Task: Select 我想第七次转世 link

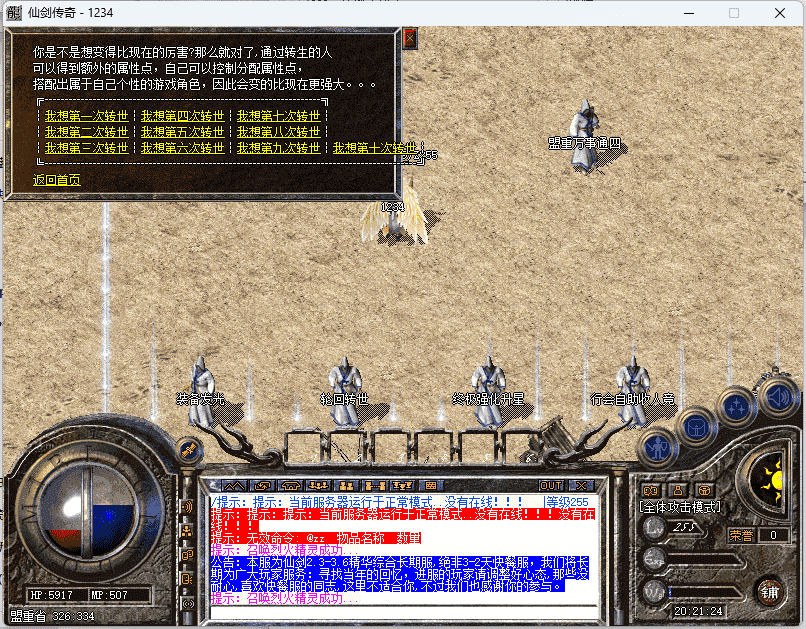Action: click(x=279, y=116)
